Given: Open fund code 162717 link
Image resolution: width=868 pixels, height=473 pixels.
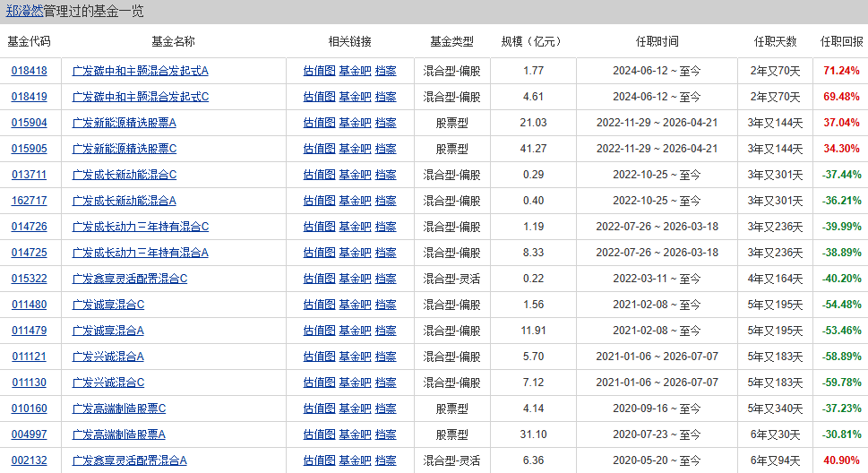Looking at the screenshot, I should tap(30, 201).
